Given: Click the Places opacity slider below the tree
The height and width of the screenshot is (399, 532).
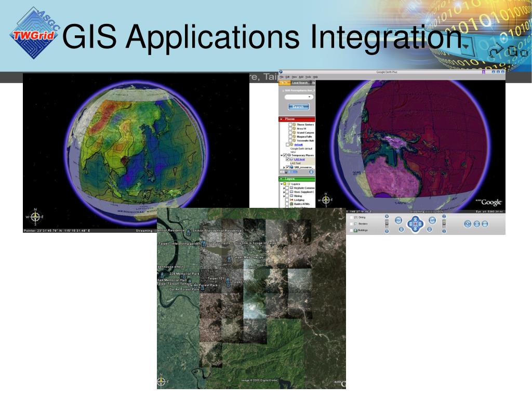Looking at the screenshot, I should pyautogui.click(x=288, y=171).
